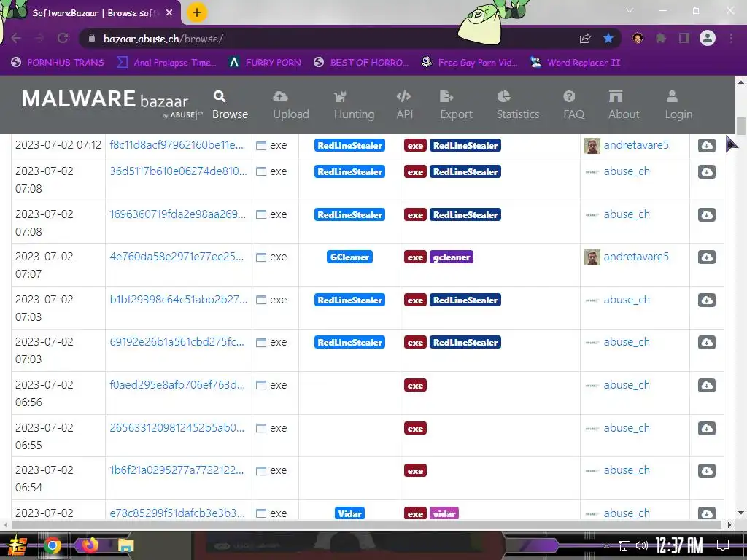Click the purple gcleaner tag
The width and height of the screenshot is (747, 560).
point(451,257)
